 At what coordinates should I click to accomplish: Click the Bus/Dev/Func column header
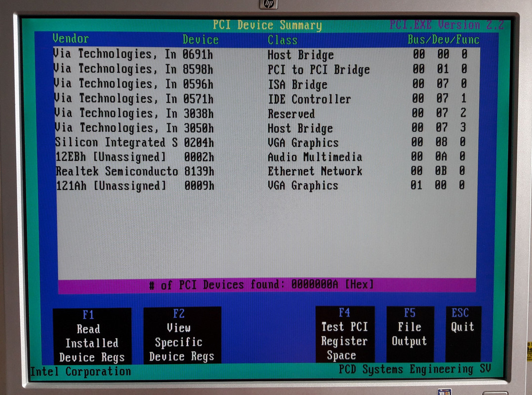(x=444, y=39)
